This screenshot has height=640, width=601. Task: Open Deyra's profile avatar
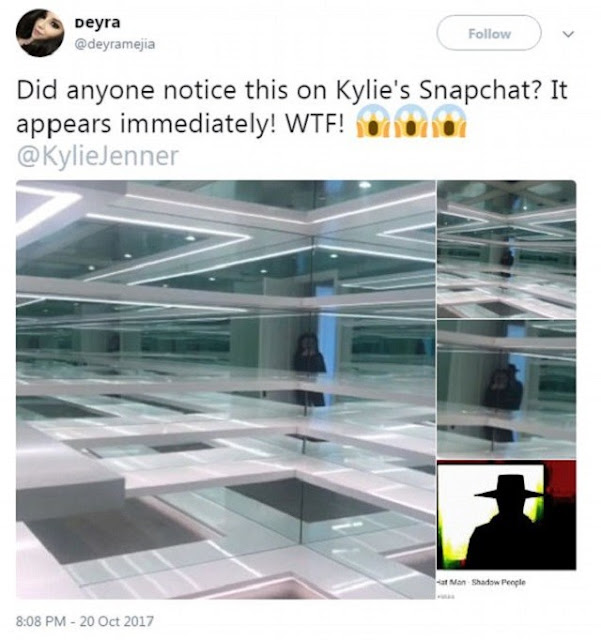[x=40, y=33]
